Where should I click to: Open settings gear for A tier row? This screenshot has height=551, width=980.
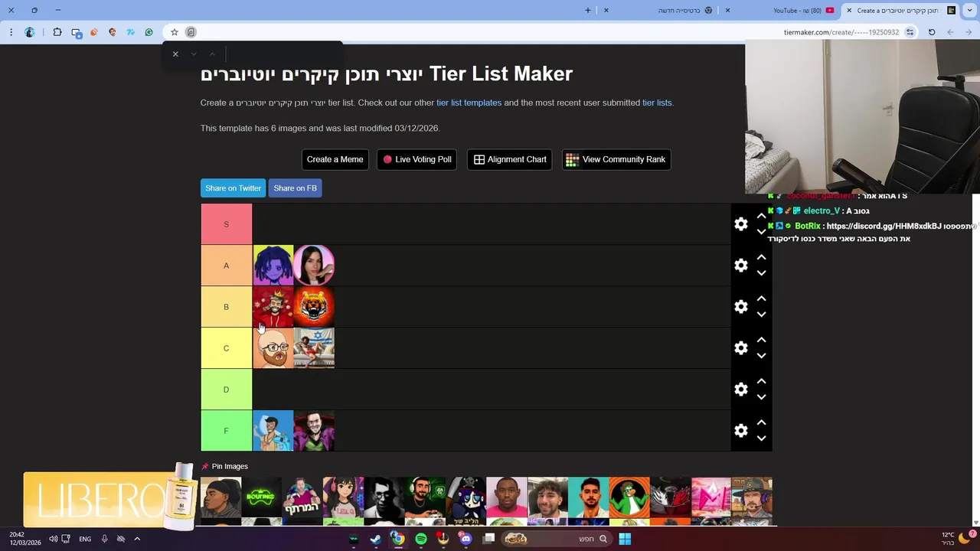coord(740,266)
